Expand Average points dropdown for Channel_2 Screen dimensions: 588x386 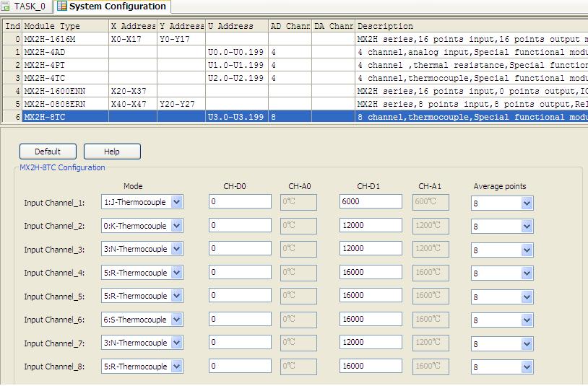527,227
